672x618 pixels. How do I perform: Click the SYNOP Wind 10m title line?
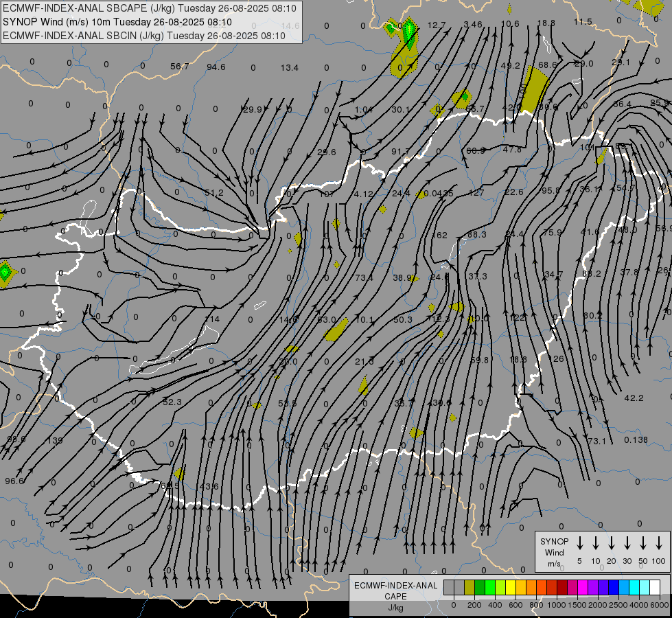tap(117, 22)
